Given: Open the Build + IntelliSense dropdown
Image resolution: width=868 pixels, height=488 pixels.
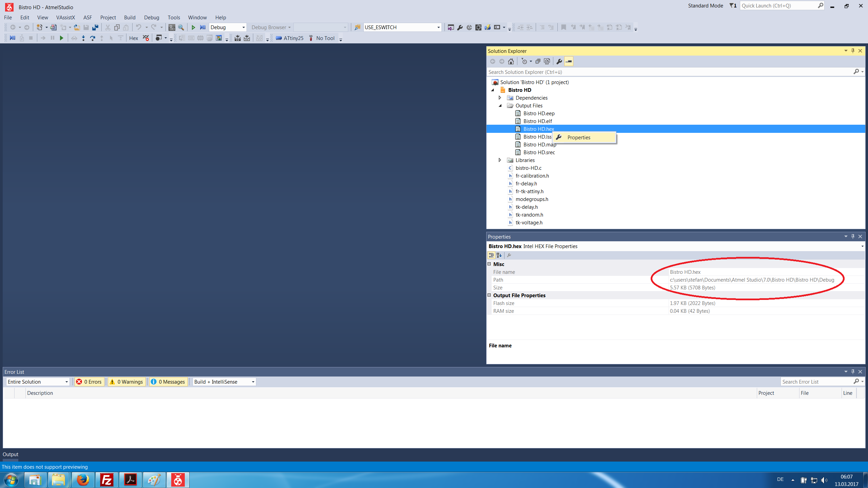Looking at the screenshot, I should [224, 382].
